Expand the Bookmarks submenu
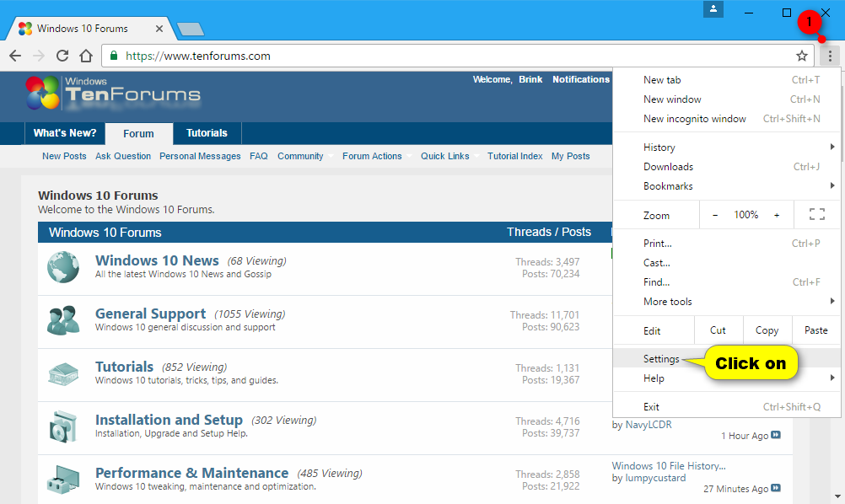This screenshot has height=504, width=845. click(x=727, y=185)
